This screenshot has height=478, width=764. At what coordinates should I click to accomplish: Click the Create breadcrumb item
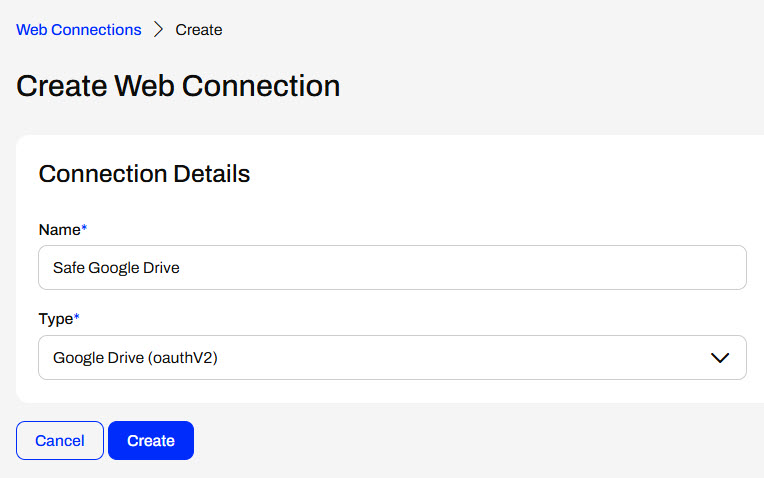[199, 30]
